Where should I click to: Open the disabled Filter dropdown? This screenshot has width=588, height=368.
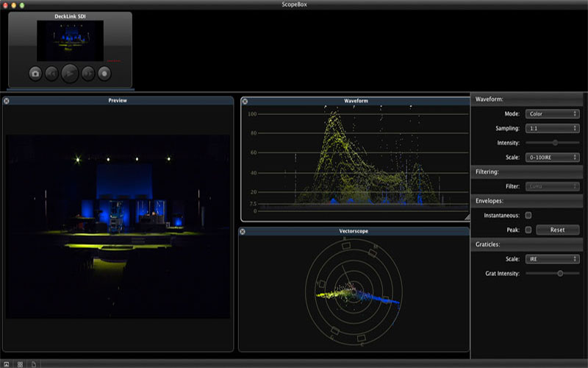[x=553, y=186]
